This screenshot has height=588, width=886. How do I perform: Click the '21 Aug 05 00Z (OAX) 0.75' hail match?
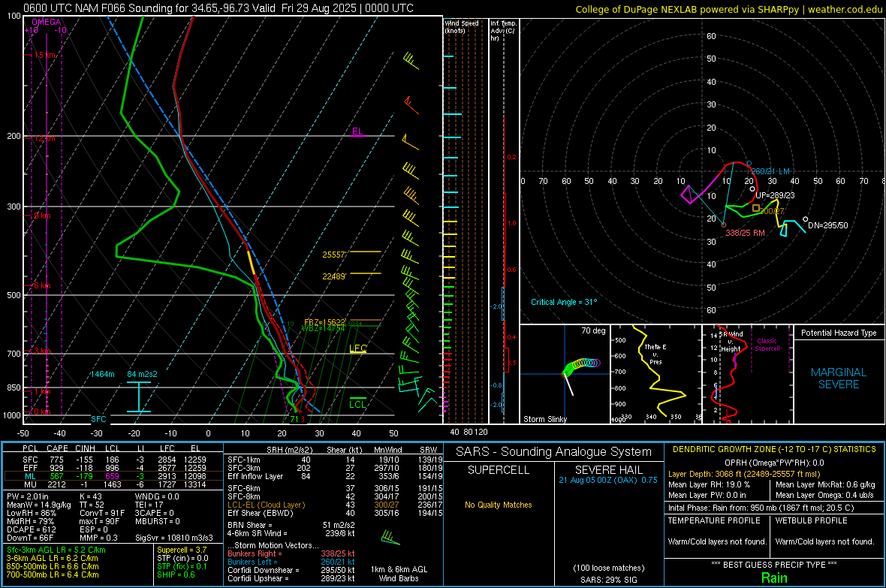click(x=608, y=480)
